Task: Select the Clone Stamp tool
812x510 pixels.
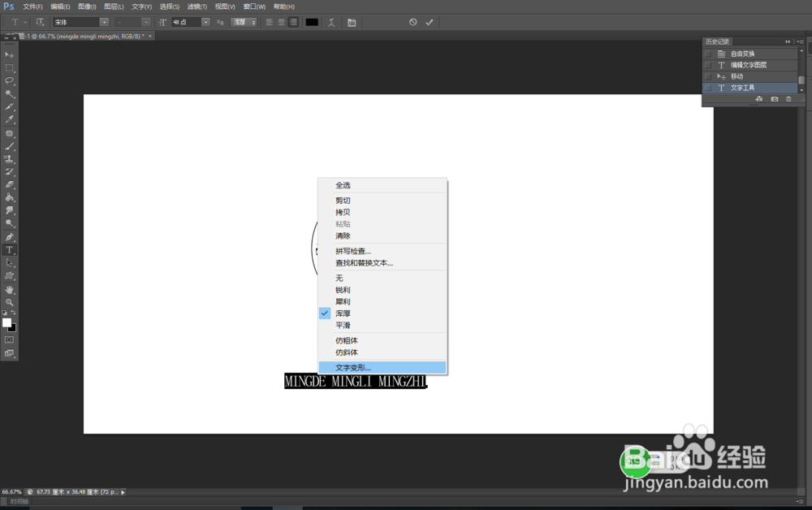Action: tap(9, 159)
